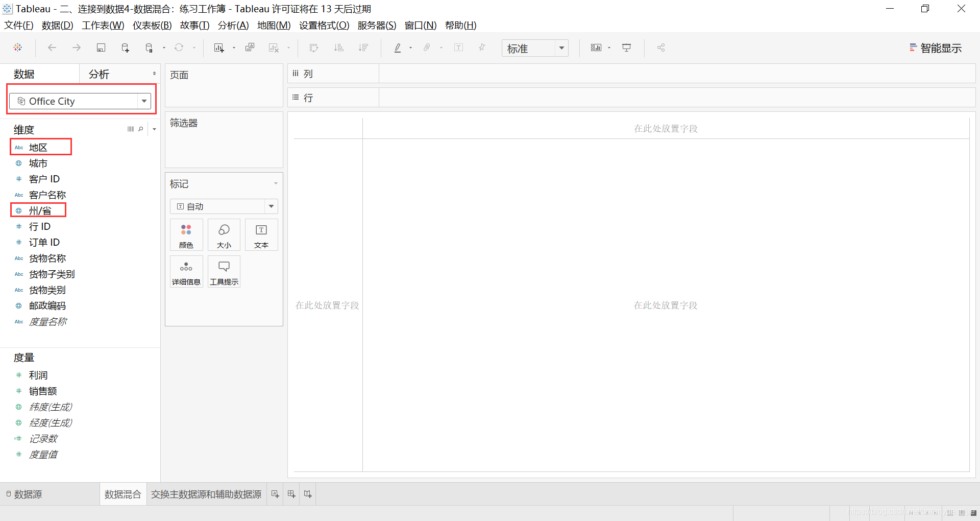Click the fix axes pin icon
The image size is (980, 521).
coord(482,48)
